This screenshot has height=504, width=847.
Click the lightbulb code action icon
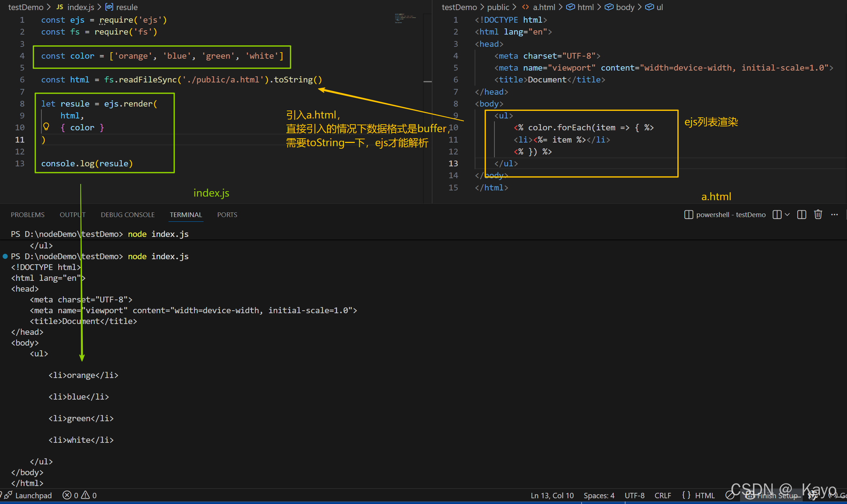pyautogui.click(x=46, y=127)
